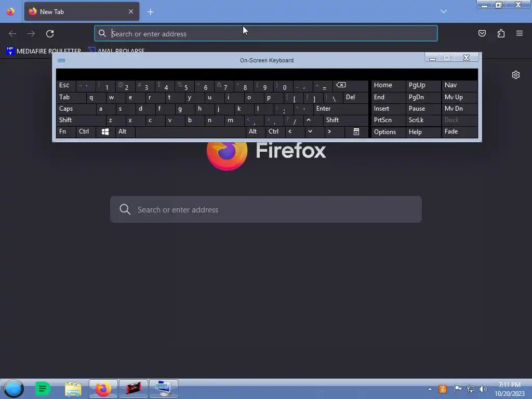
Task: Click the context menu key on On-Screen Keyboard
Action: coord(356,131)
